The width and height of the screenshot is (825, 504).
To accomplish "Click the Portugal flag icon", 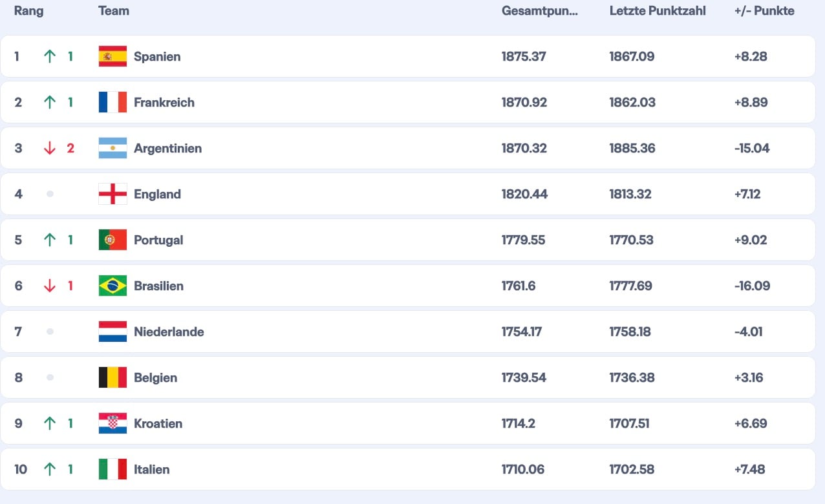I will (x=112, y=240).
